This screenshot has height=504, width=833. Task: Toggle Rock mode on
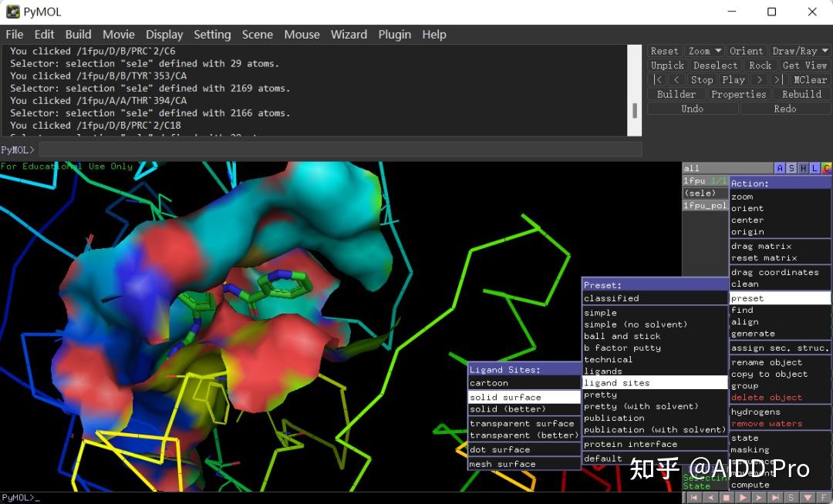click(760, 66)
